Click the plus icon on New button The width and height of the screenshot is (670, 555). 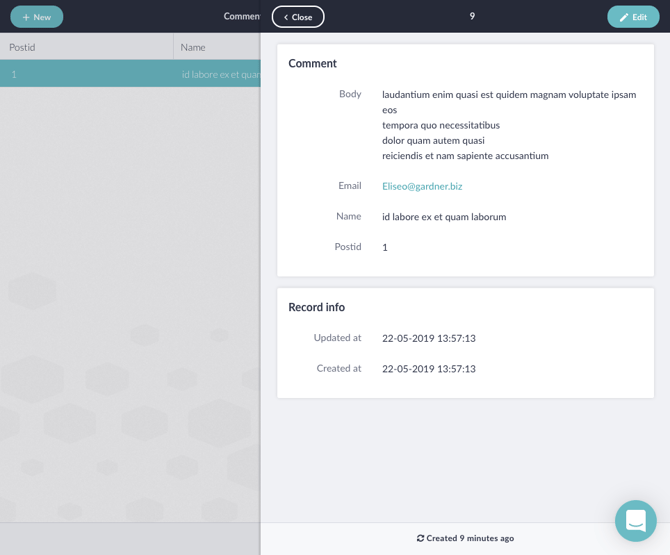tap(26, 17)
